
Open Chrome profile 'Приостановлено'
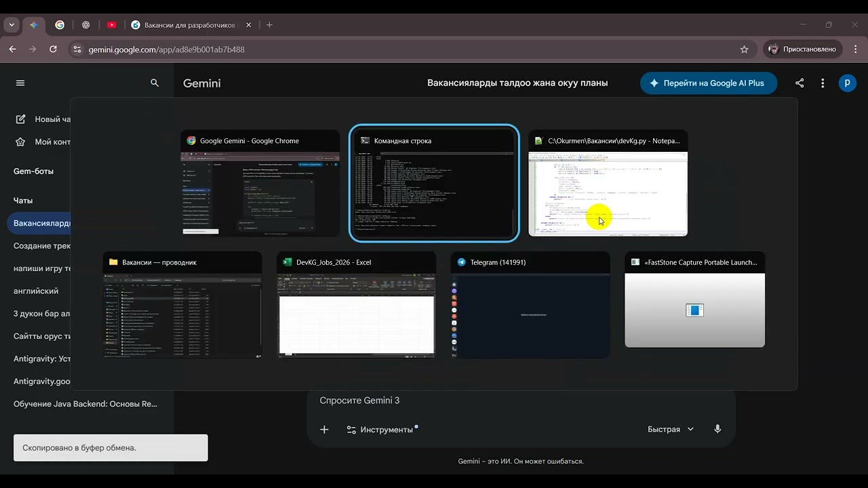[803, 49]
